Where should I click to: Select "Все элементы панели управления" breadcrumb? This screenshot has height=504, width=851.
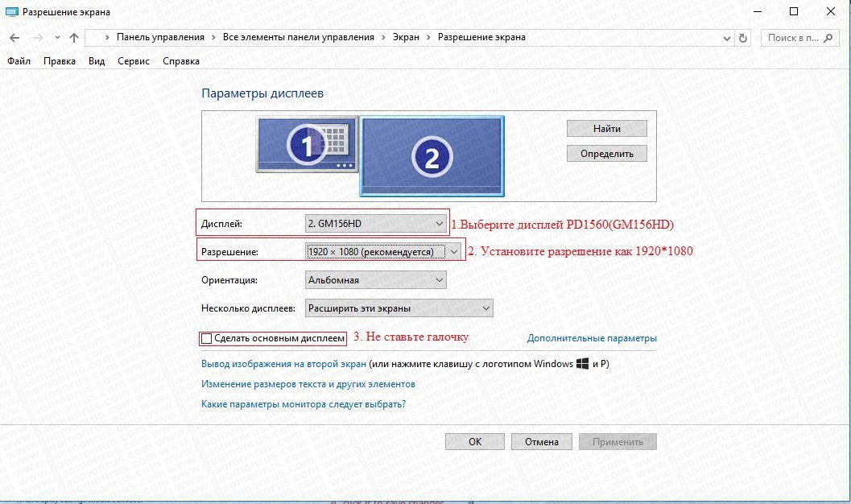tap(299, 37)
